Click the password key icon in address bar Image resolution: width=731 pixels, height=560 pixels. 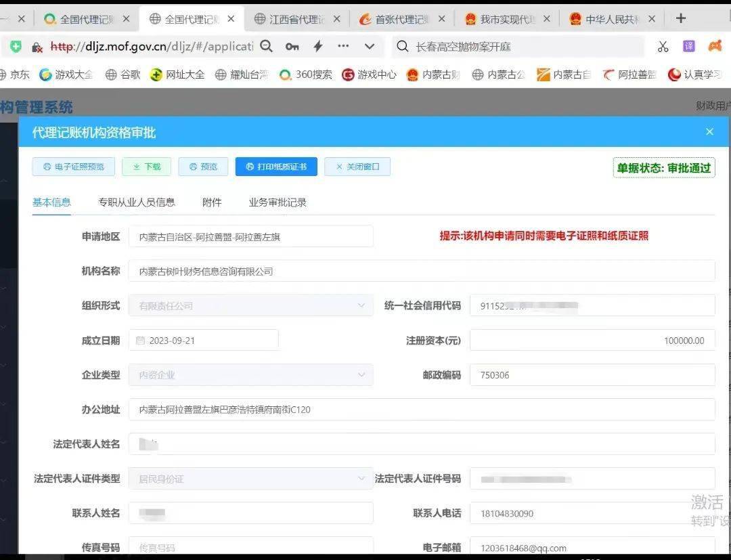tap(292, 46)
